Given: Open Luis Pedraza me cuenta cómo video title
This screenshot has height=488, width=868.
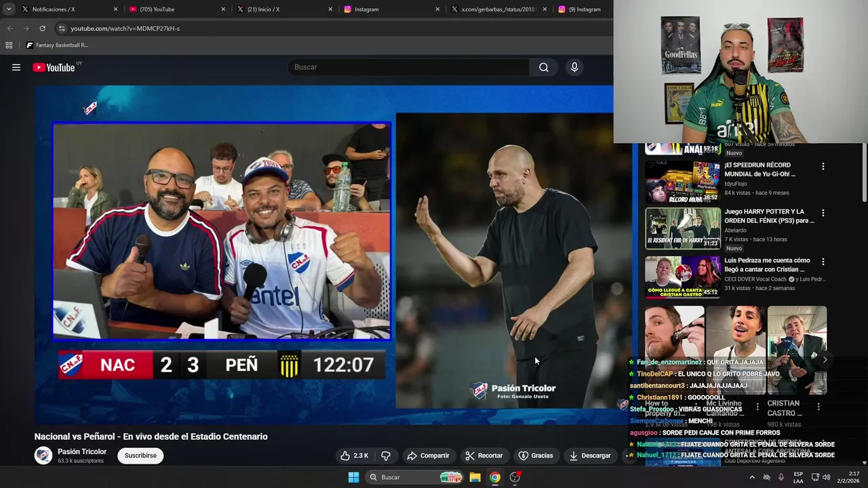Looking at the screenshot, I should point(767,265).
